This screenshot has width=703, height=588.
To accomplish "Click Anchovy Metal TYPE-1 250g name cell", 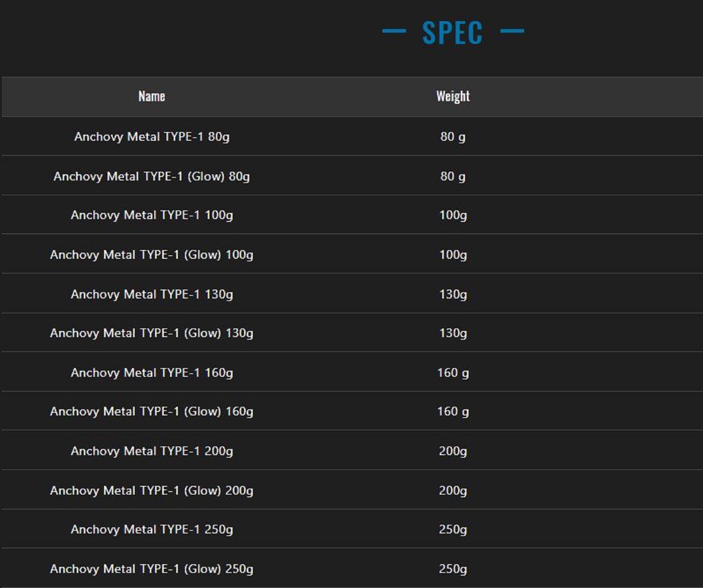I will point(151,529).
